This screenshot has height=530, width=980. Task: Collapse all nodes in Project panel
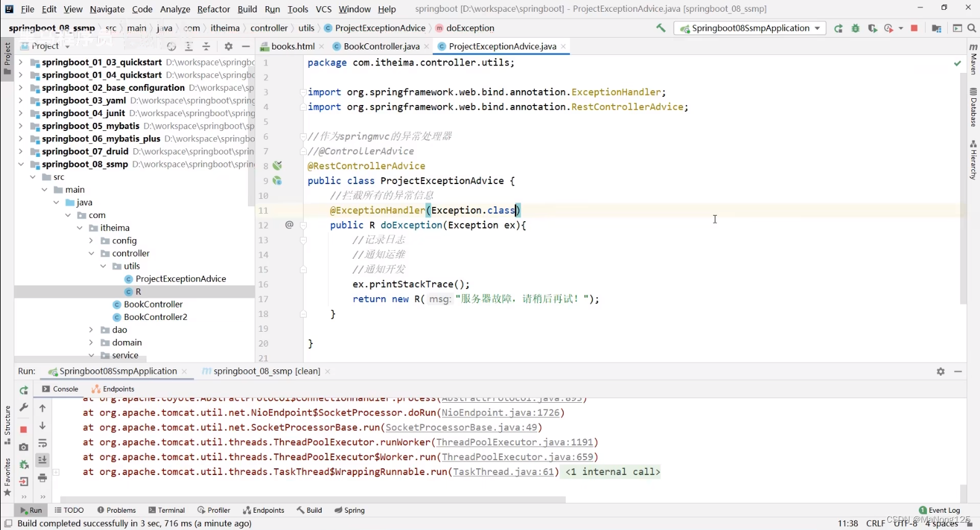tap(207, 46)
